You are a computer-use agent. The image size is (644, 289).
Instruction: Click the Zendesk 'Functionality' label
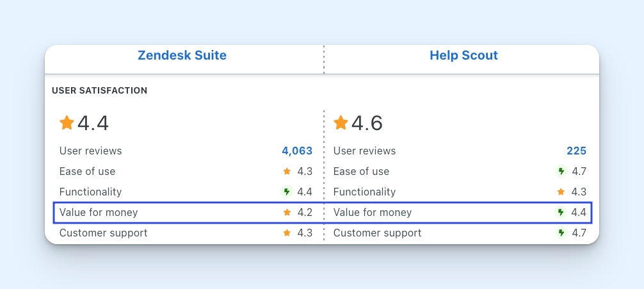[91, 192]
